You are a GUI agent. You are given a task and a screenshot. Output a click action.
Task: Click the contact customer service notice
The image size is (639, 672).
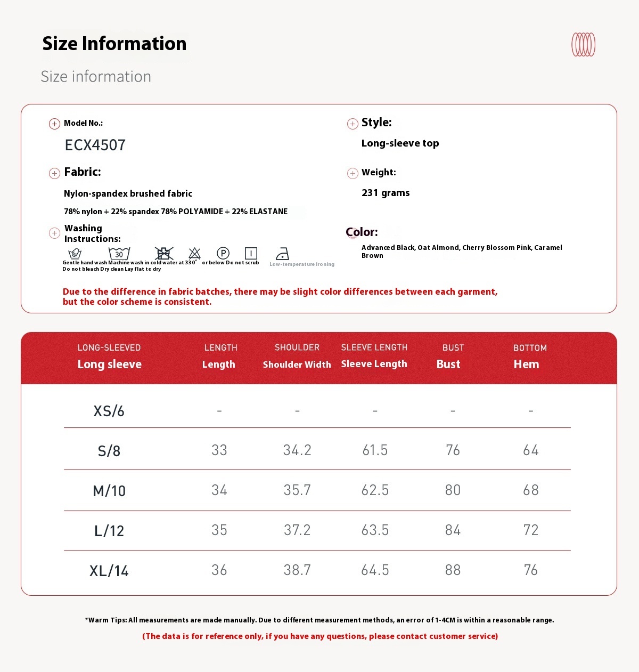click(x=320, y=636)
